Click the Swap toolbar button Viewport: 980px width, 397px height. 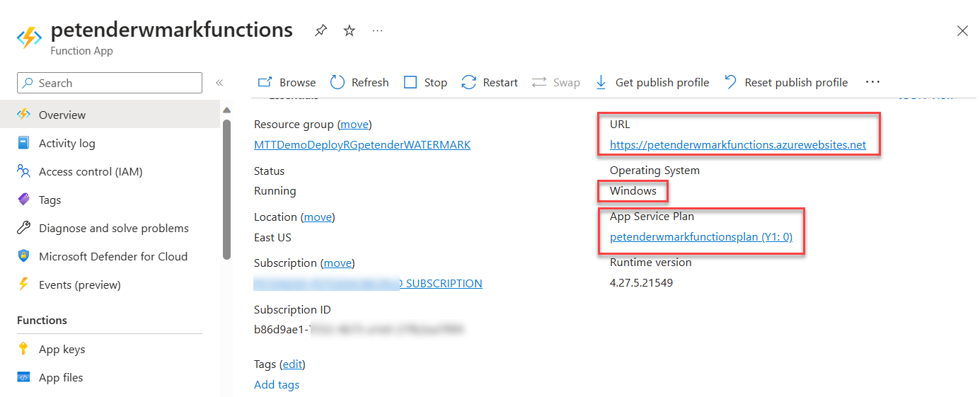(x=556, y=83)
